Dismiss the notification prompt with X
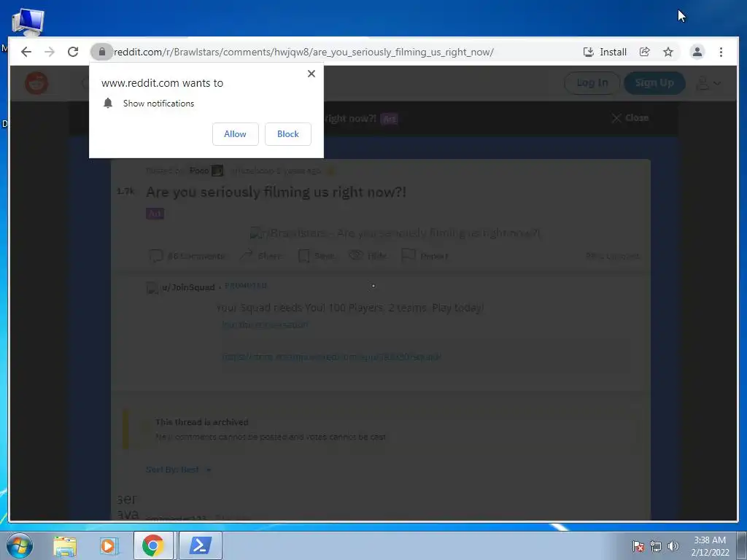 311,74
